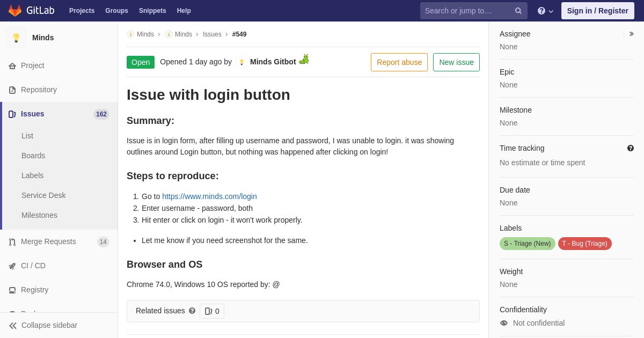This screenshot has height=338, width=644.
Task: Click the second Minds breadcrumb avatar
Action: [x=169, y=34]
